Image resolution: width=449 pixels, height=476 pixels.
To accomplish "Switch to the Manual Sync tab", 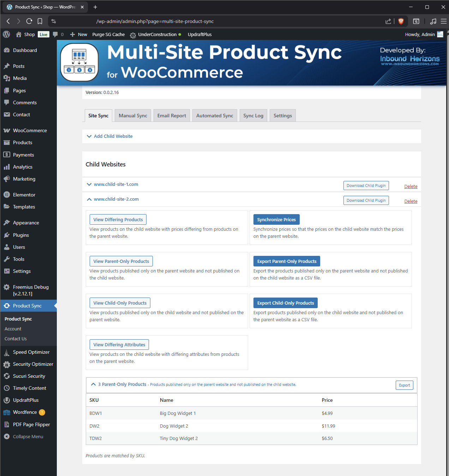I will (133, 116).
